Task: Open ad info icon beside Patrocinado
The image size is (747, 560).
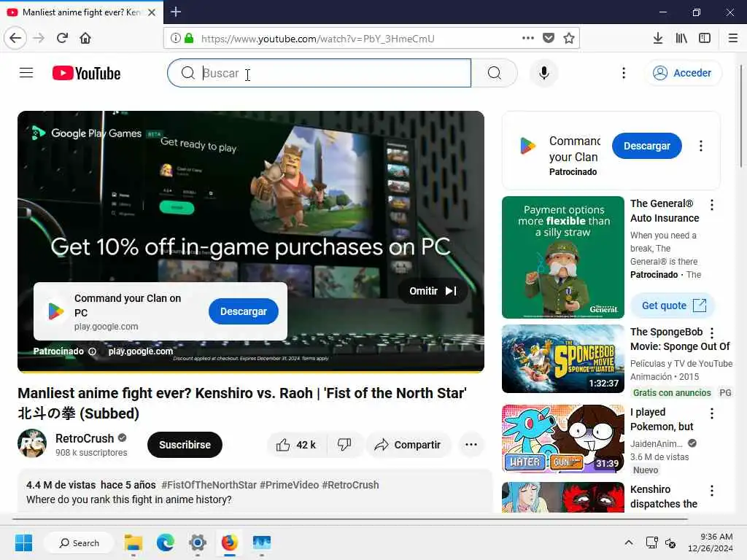Action: point(93,351)
